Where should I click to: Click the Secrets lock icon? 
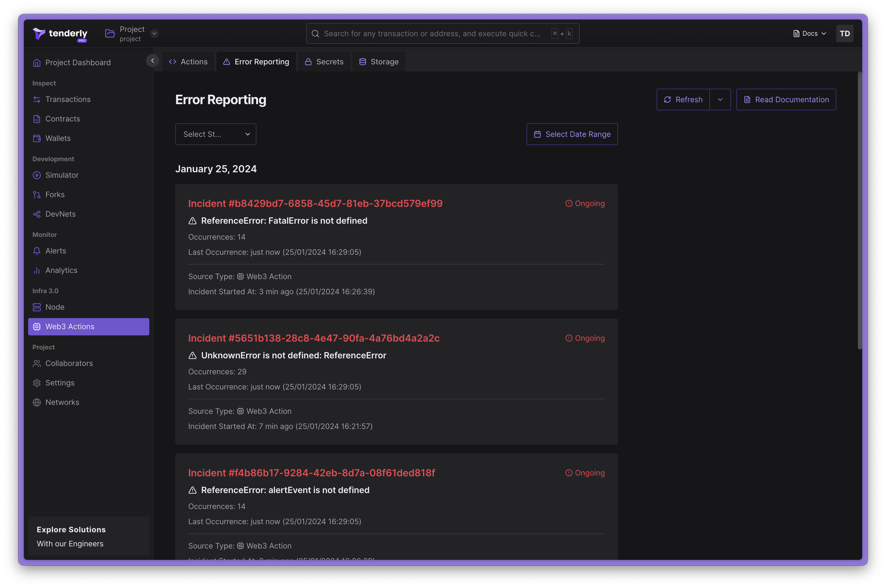point(308,62)
